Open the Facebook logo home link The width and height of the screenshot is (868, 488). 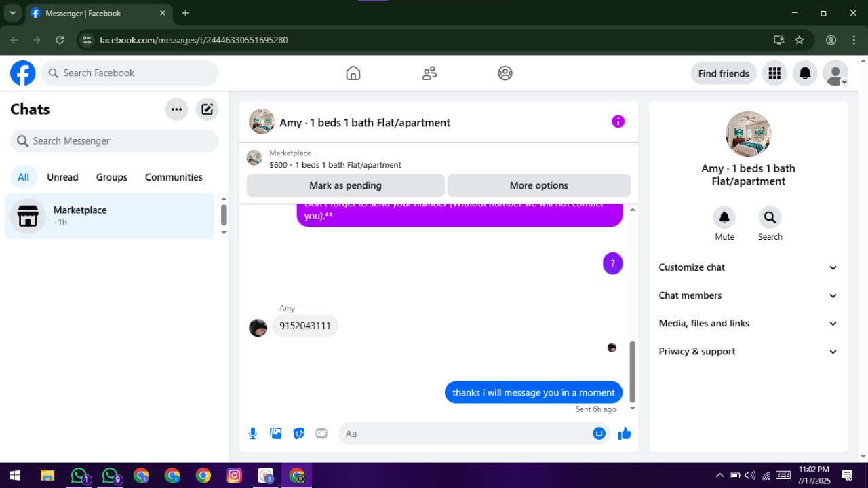tap(22, 73)
